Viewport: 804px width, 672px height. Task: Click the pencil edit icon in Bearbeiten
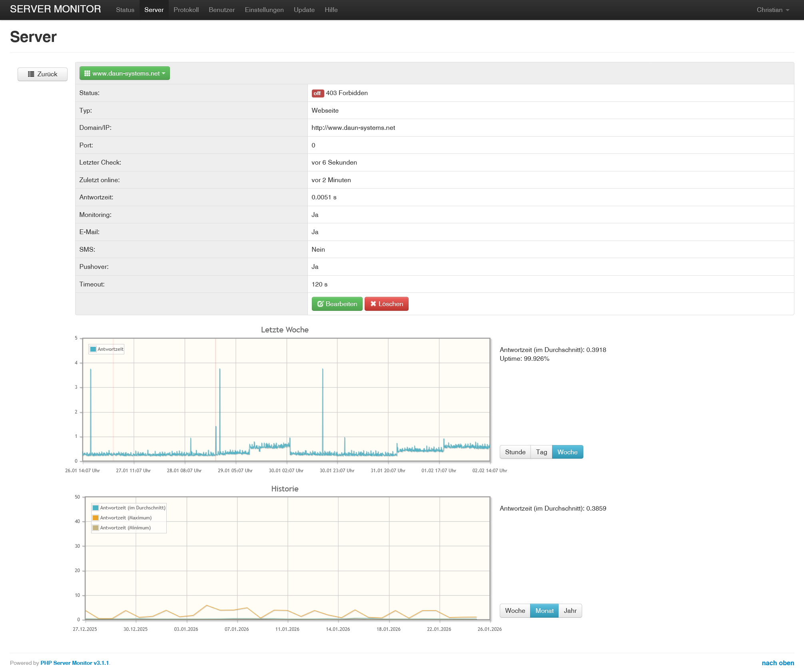pos(320,304)
